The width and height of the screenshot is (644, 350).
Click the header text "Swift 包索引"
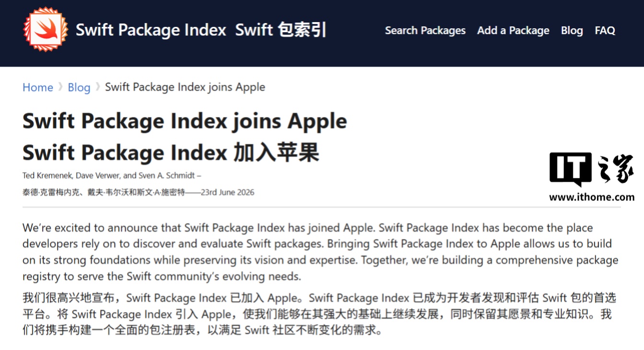281,30
